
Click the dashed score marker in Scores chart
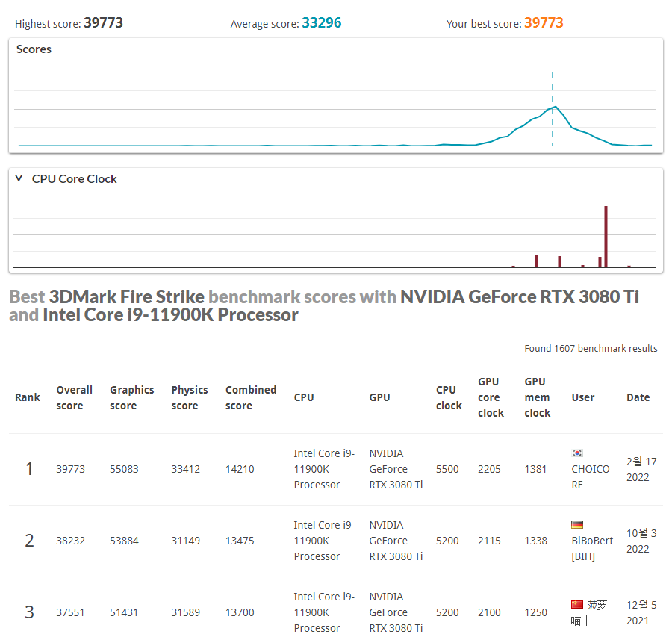(553, 109)
